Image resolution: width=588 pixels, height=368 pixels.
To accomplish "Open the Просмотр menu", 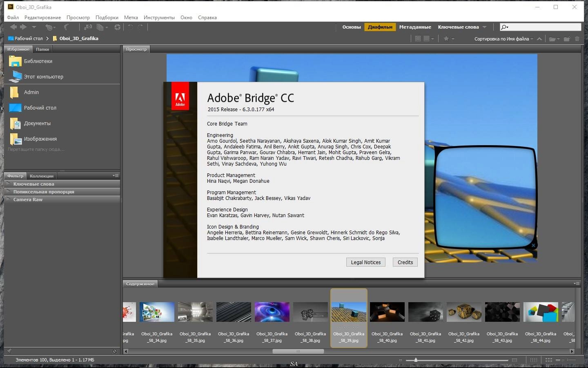I will pyautogui.click(x=78, y=18).
